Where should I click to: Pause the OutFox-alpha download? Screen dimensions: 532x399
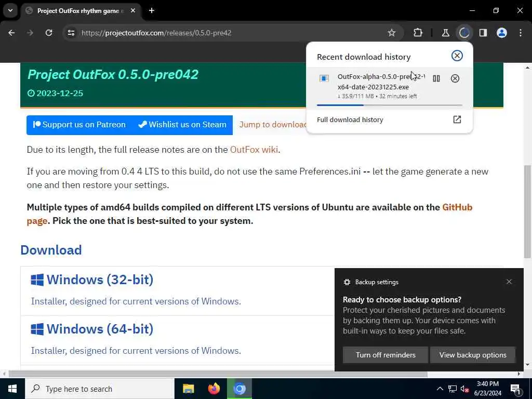point(436,79)
